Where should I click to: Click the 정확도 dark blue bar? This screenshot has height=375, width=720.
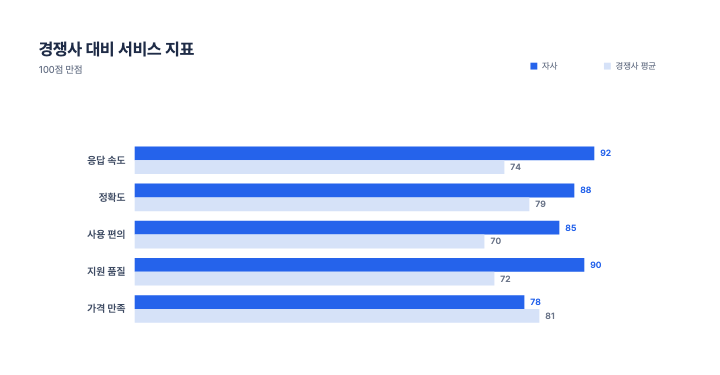point(354,190)
